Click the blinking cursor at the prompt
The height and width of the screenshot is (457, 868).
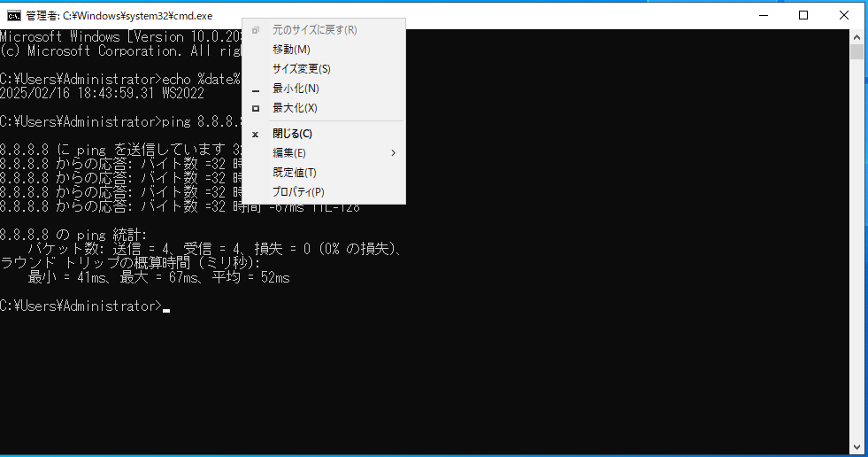(166, 307)
